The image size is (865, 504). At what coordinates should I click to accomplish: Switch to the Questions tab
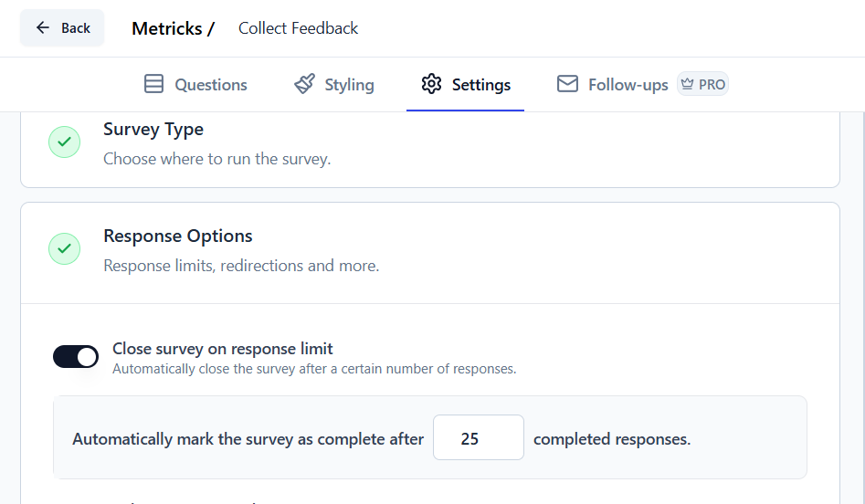[210, 85]
